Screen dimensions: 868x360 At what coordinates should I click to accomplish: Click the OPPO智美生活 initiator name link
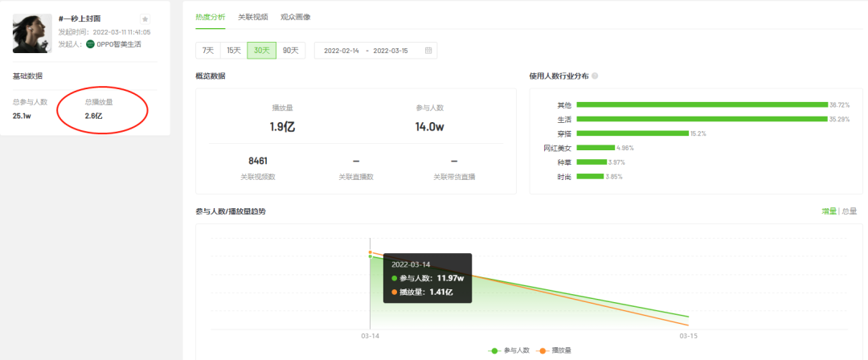pos(118,44)
